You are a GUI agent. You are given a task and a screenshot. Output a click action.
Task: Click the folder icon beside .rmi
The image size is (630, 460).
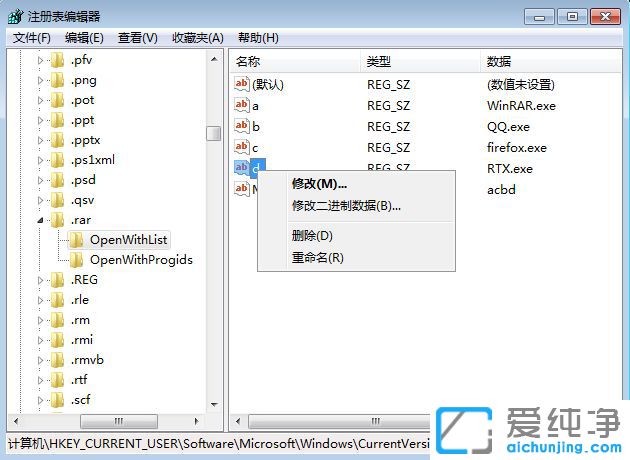pyautogui.click(x=57, y=340)
